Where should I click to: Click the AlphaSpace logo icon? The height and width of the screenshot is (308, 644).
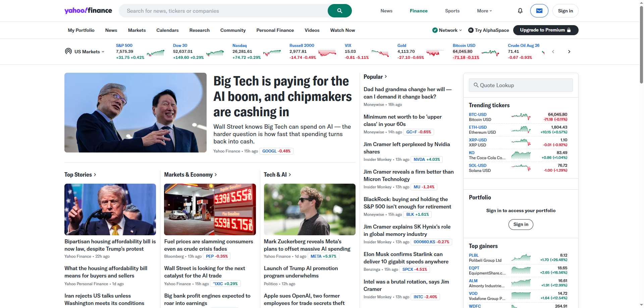[x=471, y=30]
